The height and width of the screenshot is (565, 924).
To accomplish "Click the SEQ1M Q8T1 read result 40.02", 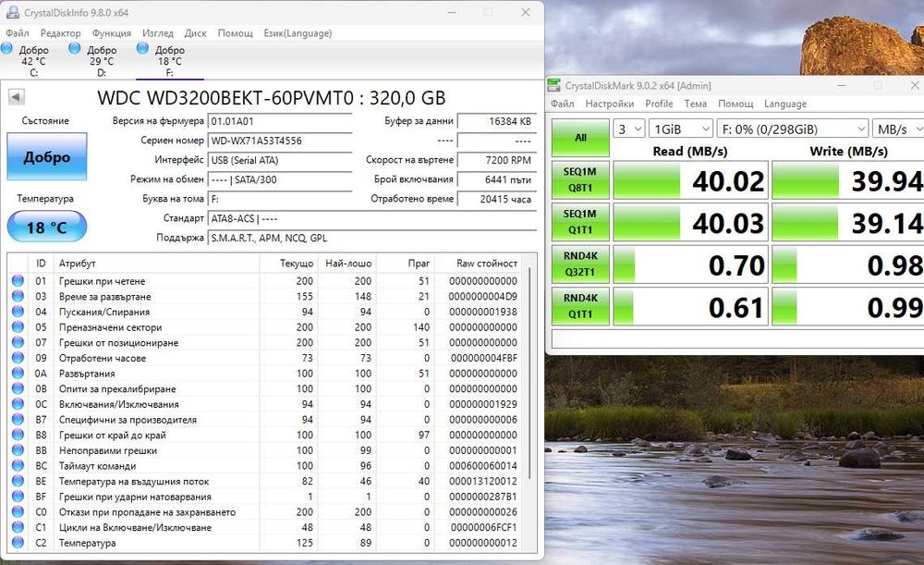I will pos(690,180).
